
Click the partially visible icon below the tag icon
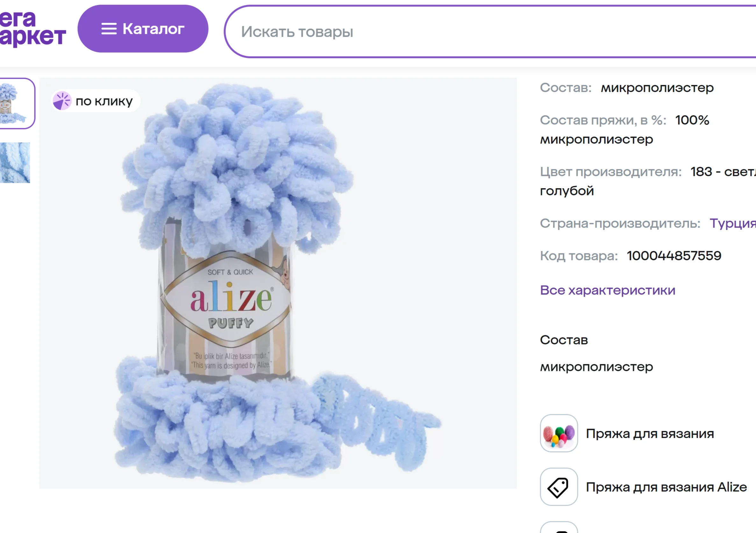[559, 528]
